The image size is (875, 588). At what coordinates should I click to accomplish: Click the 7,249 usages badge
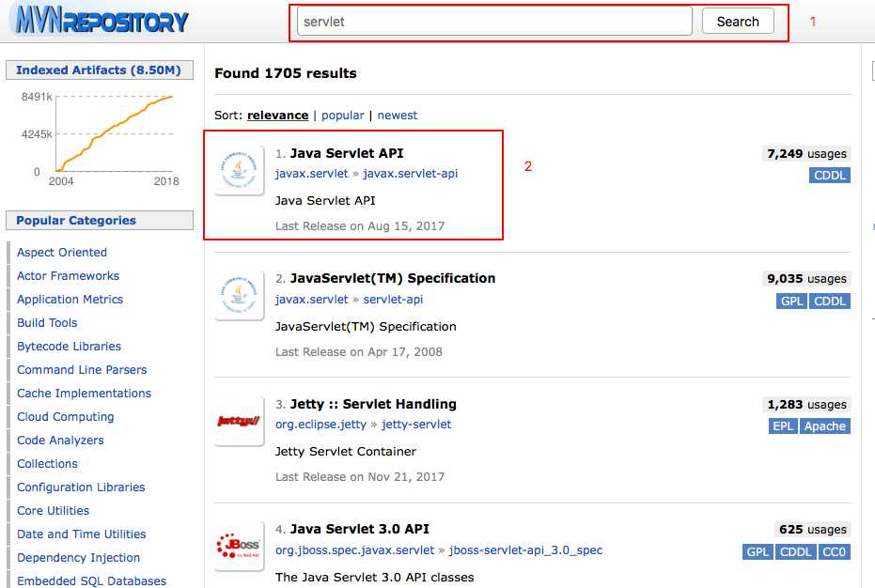point(806,153)
